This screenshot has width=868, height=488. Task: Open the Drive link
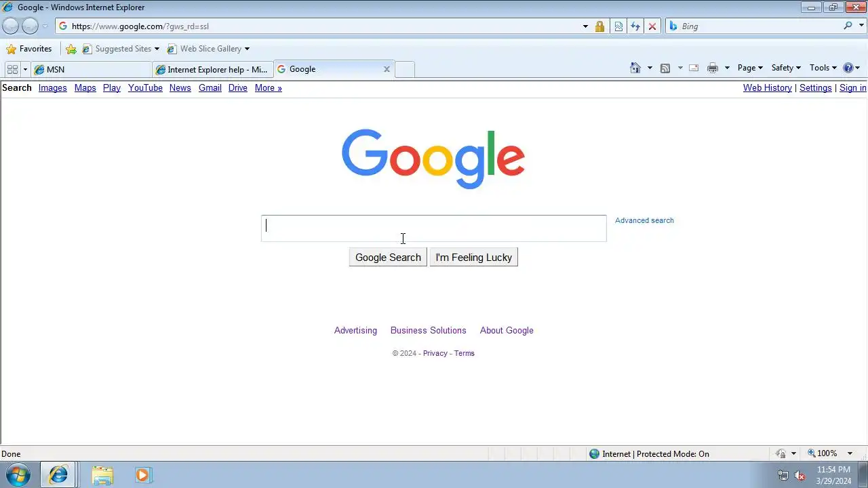coord(238,88)
